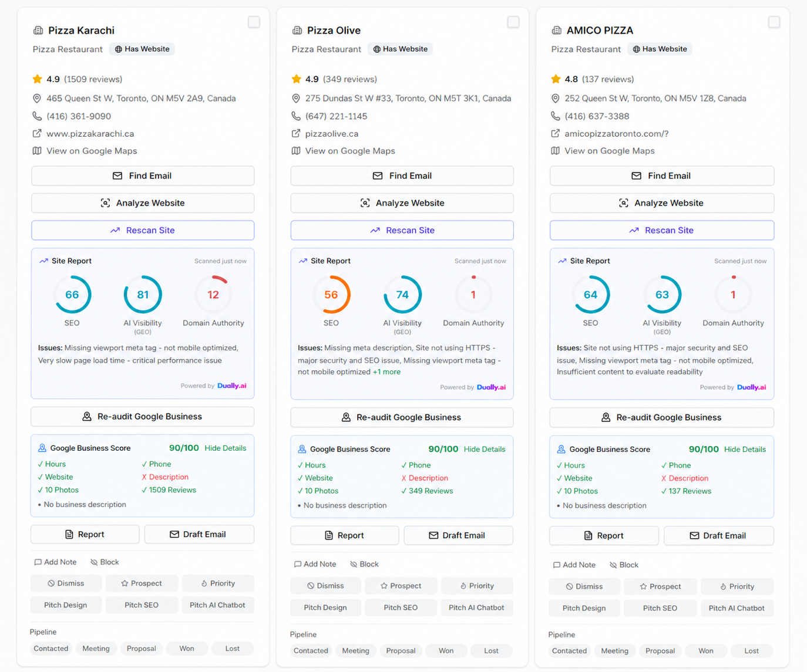The height and width of the screenshot is (672, 807).
Task: Re-audit Google Business for Pizza Karachi
Action: click(x=143, y=417)
